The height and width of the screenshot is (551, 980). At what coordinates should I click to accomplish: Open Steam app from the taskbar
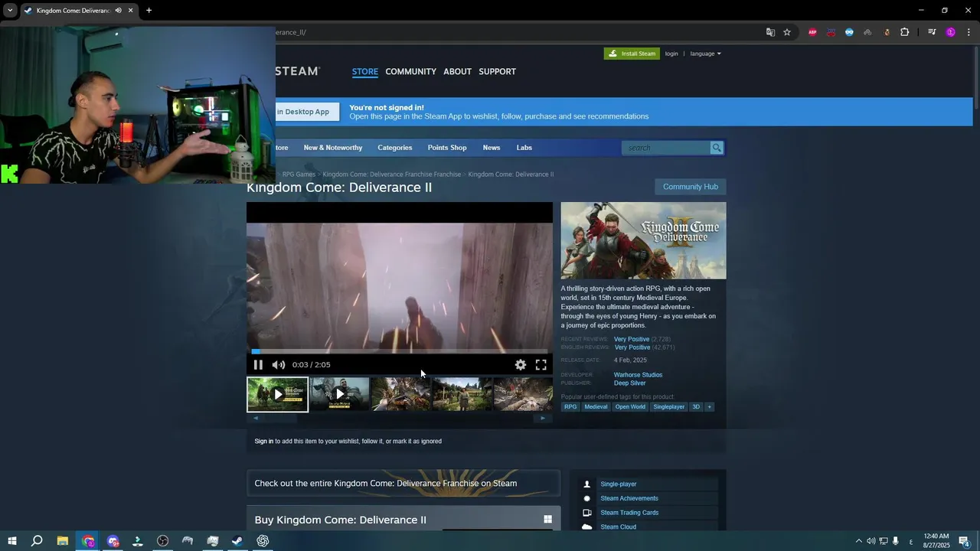click(x=237, y=541)
